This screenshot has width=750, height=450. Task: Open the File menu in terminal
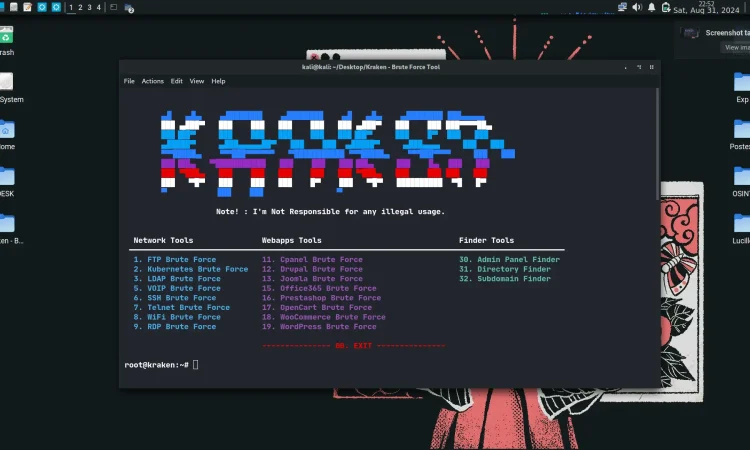click(129, 81)
